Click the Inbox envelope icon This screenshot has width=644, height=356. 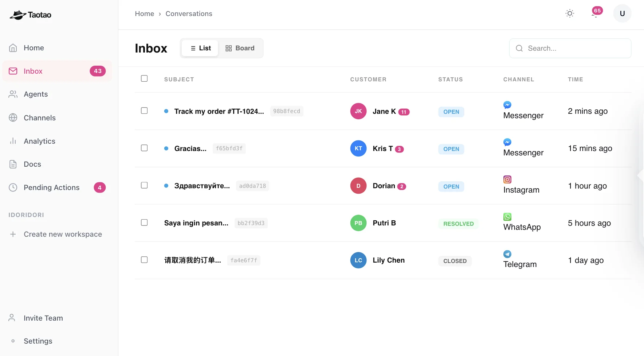13,71
